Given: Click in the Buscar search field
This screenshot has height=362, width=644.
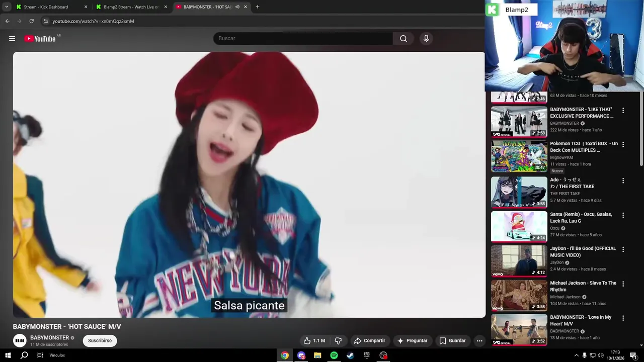Looking at the screenshot, I should [303, 39].
